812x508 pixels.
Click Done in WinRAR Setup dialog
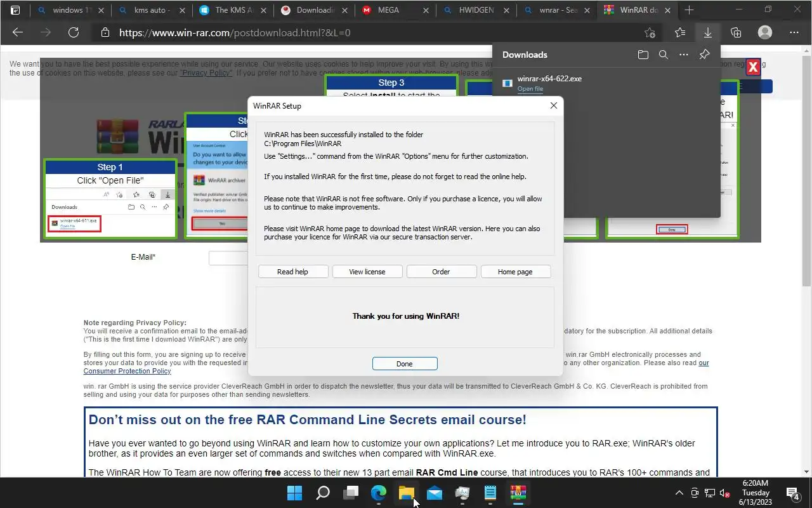coord(405,364)
